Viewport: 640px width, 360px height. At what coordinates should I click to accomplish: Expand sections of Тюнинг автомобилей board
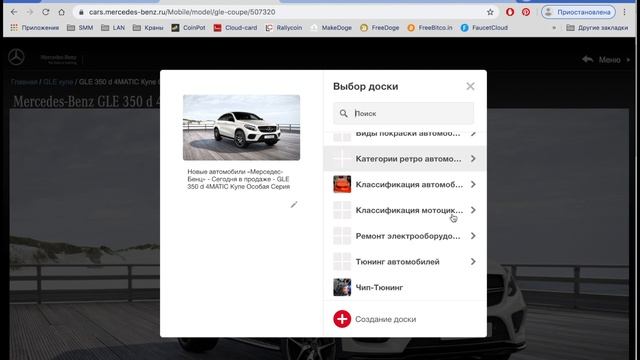(473, 262)
